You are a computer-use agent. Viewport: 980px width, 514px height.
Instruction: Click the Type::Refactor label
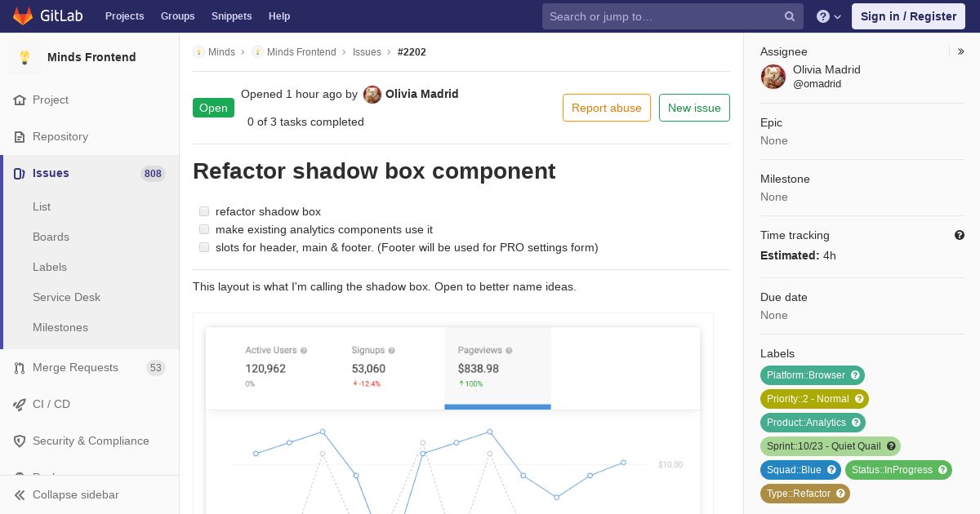coord(799,494)
